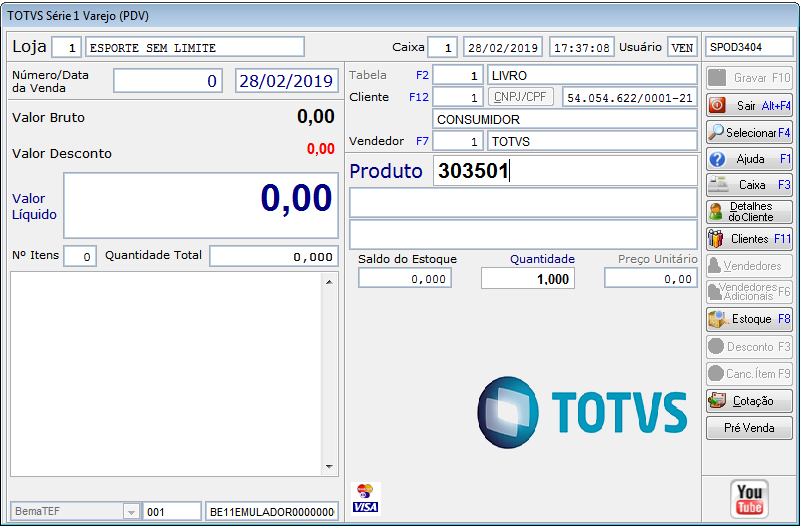Click the Saldo do Estoque field
This screenshot has width=801, height=528.
click(405, 279)
